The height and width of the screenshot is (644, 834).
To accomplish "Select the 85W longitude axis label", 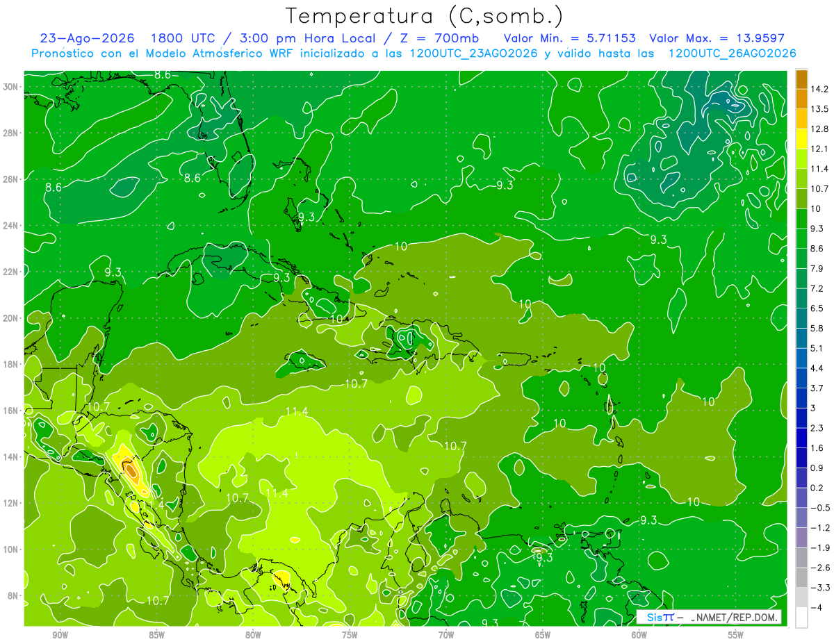I will tap(156, 635).
